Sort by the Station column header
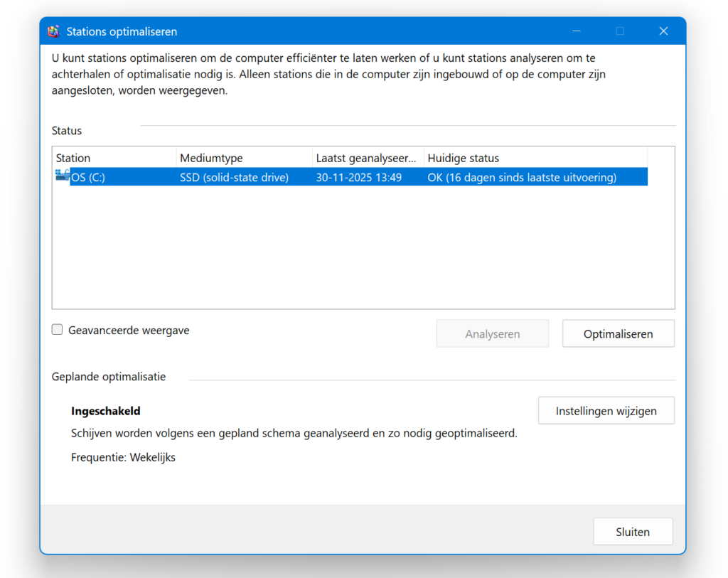728x578 pixels. point(114,158)
